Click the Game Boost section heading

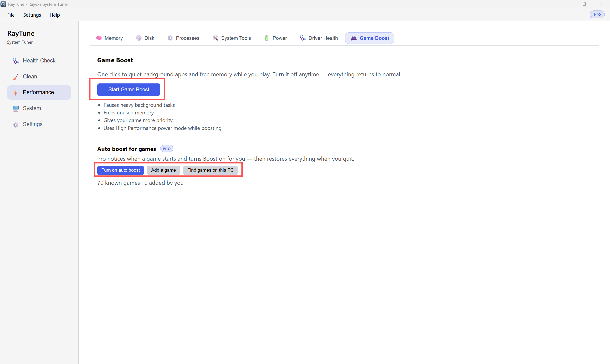pos(115,60)
